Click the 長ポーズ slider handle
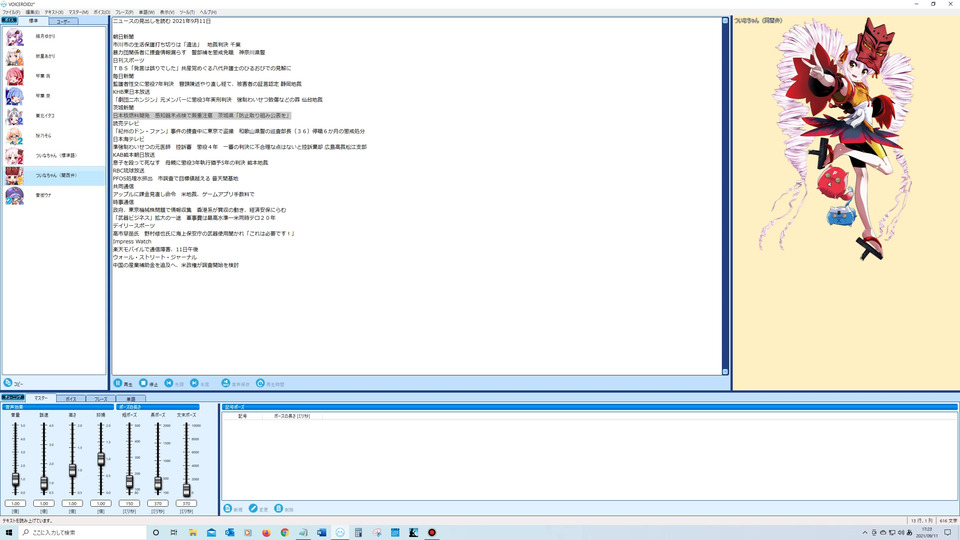 tap(158, 484)
